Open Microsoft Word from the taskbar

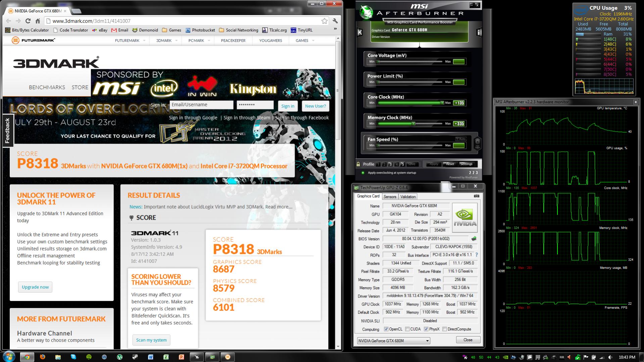click(150, 357)
